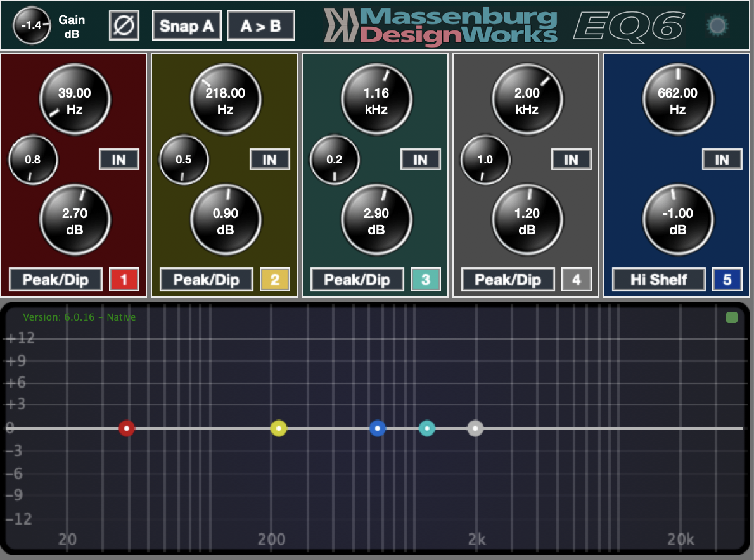754x560 pixels.
Task: Click the 39.00 Hz frequency knob
Action: 75,99
